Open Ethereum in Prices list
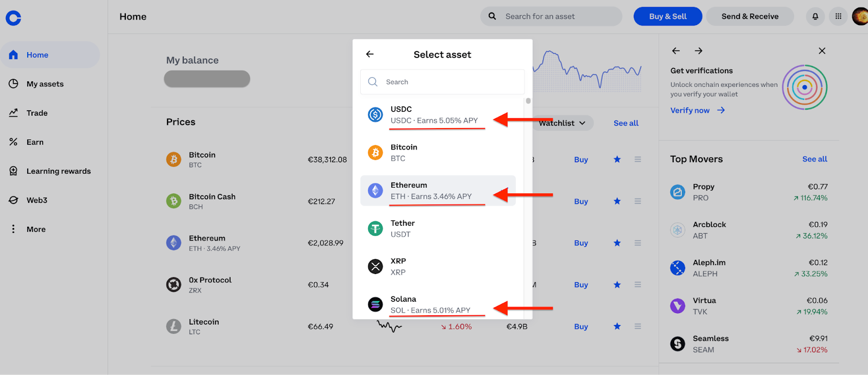Image resolution: width=868 pixels, height=375 pixels. click(203, 243)
